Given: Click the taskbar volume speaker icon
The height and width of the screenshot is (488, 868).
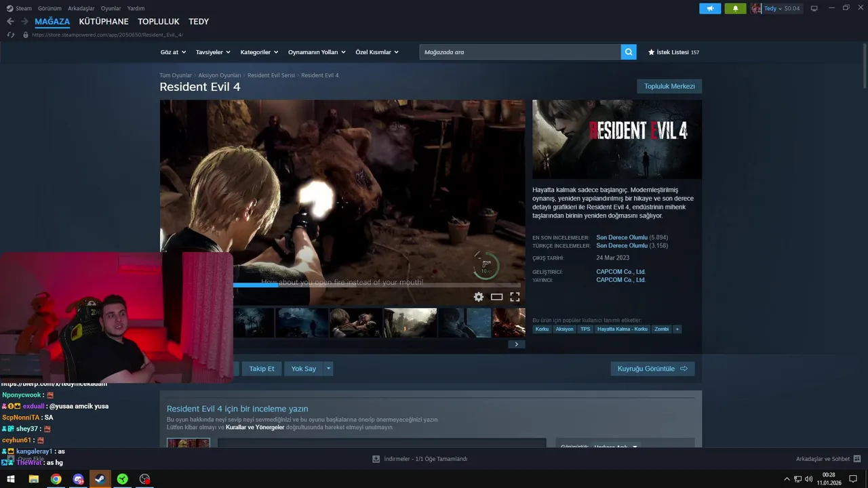Looking at the screenshot, I should (x=808, y=479).
